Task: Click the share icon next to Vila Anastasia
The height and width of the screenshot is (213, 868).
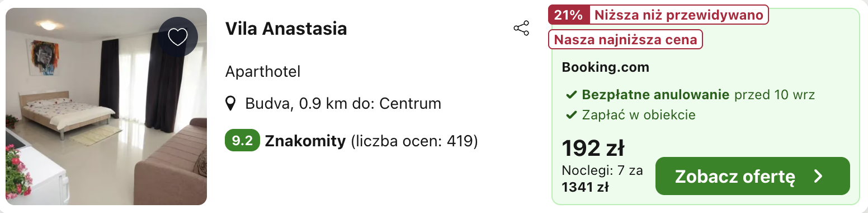Action: (x=521, y=29)
